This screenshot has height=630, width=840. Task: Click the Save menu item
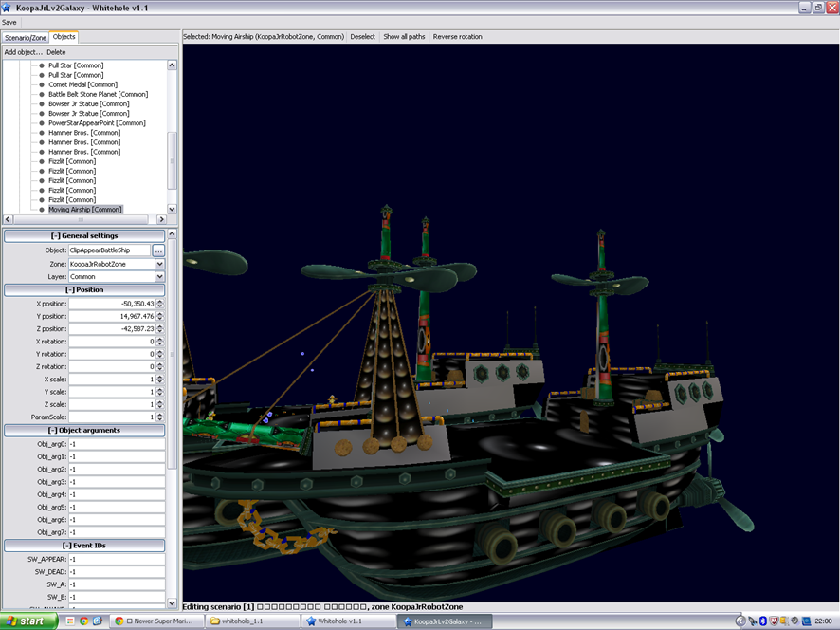(9, 22)
